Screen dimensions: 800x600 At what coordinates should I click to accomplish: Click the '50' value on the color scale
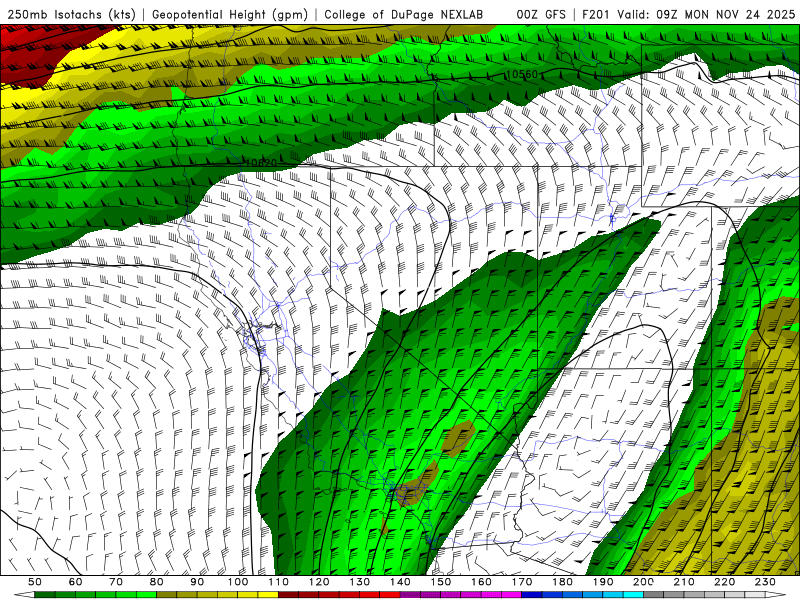click(x=35, y=582)
